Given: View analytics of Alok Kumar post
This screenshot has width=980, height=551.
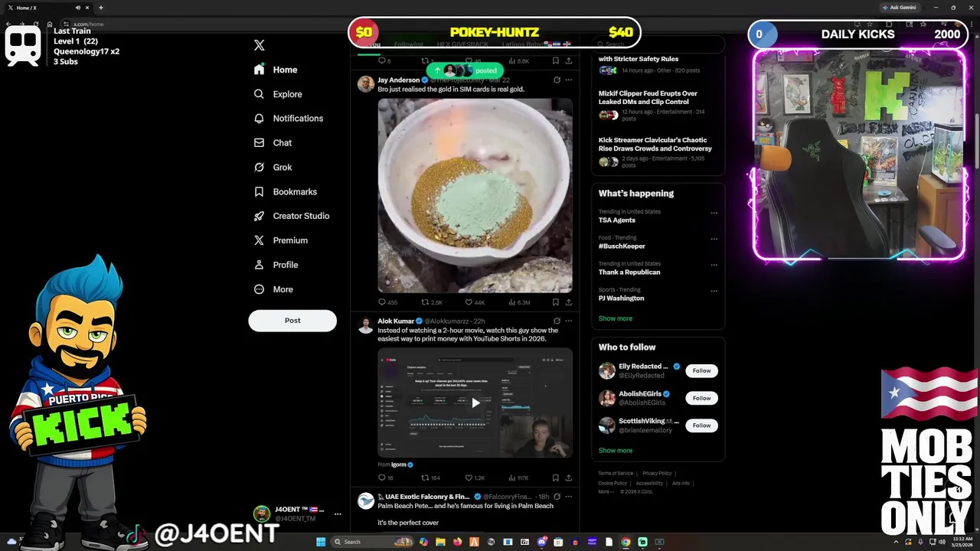Looking at the screenshot, I should (x=519, y=478).
